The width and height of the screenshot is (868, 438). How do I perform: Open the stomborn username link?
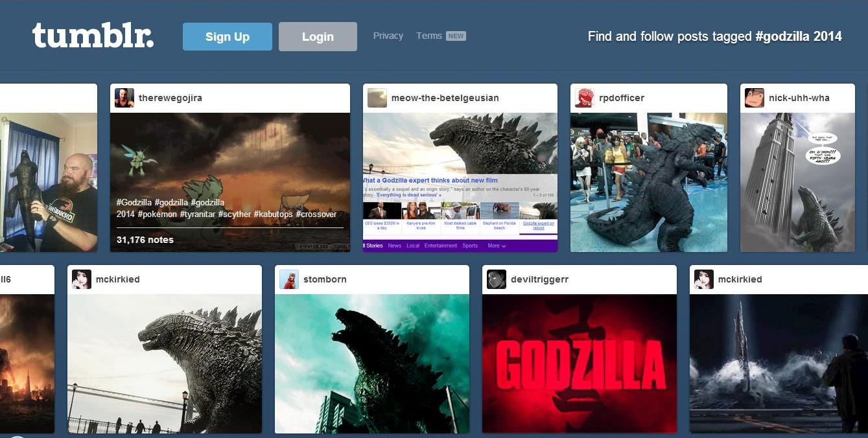click(x=325, y=279)
